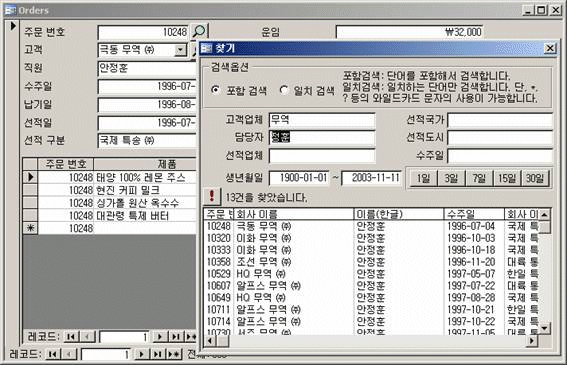The image size is (567, 365).
Task: Open the 고객 combo box dropdown
Action: pos(180,50)
